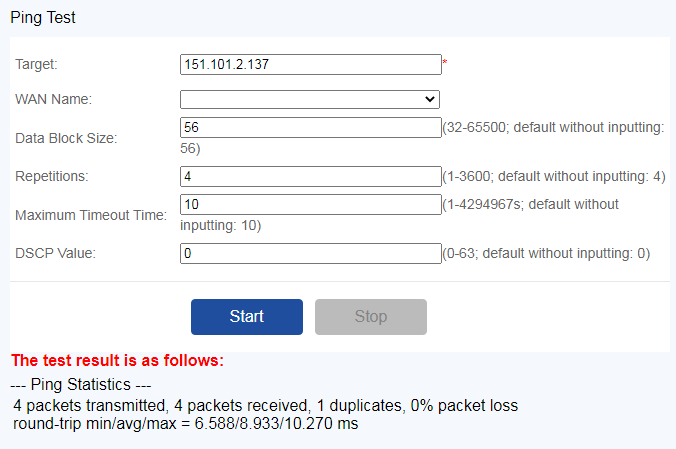The width and height of the screenshot is (676, 449).
Task: Click the packets transmitted result line
Action: tap(266, 406)
